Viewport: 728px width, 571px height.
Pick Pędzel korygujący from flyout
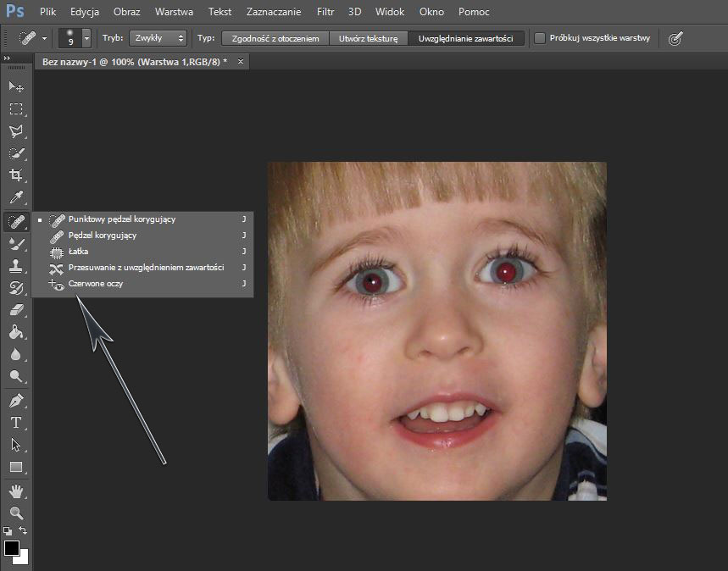click(142, 236)
